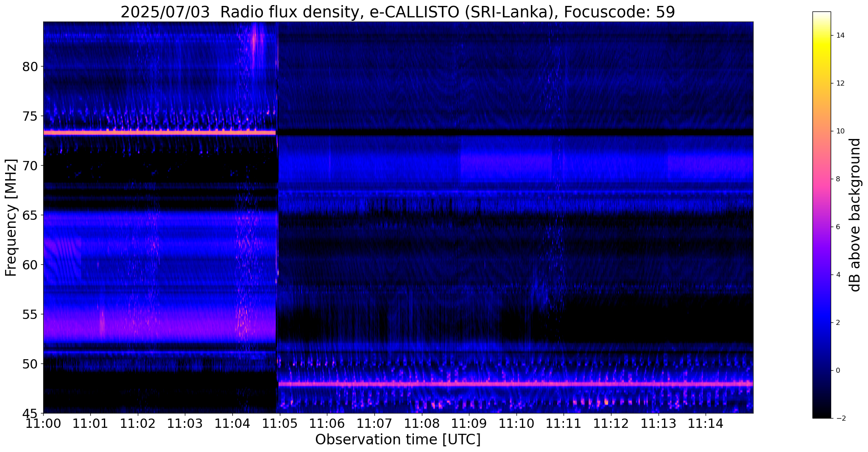Click the time axis tick label "11:12"
This screenshot has width=868, height=452.
[x=611, y=424]
